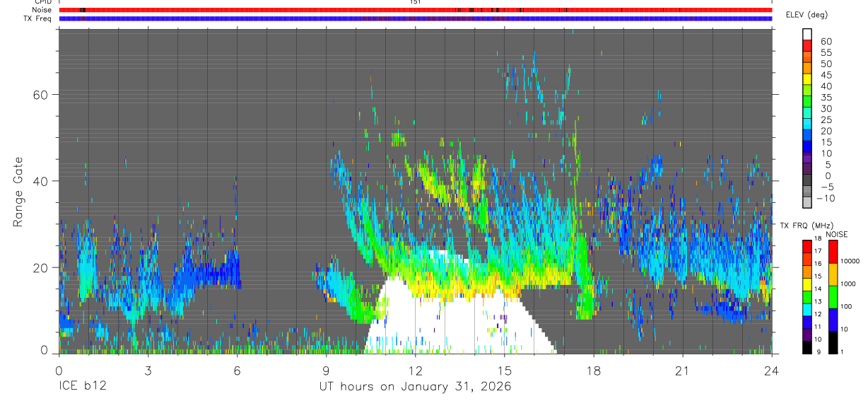Click TX FRQ legend label 13

[x=818, y=302]
